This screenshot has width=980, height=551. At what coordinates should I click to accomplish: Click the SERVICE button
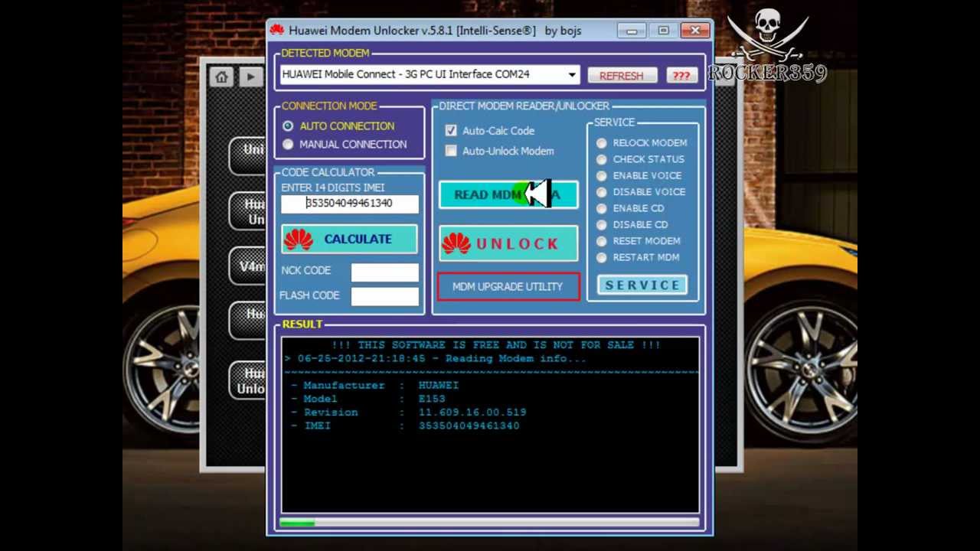click(642, 285)
